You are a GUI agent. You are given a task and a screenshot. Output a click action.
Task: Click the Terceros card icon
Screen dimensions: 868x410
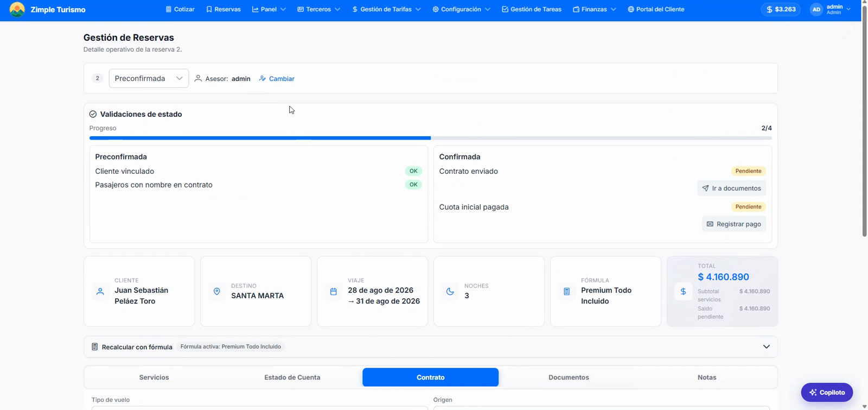(301, 9)
